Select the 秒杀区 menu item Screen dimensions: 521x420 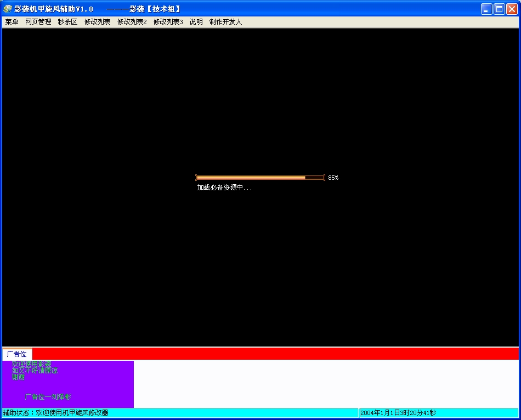click(x=67, y=22)
